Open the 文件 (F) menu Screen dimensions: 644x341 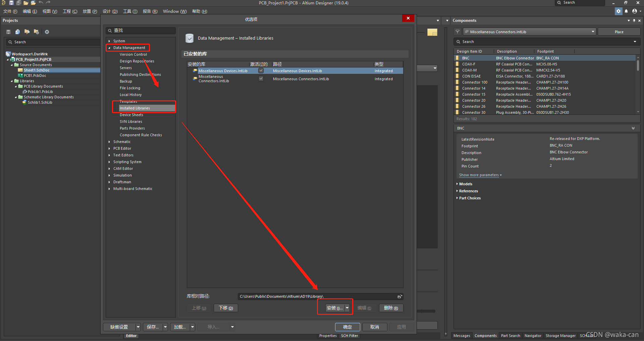(10, 11)
